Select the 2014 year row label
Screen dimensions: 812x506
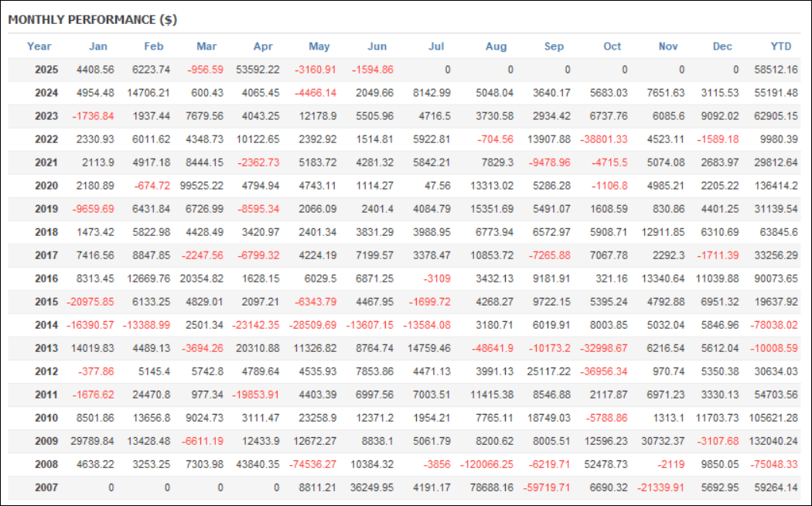click(x=46, y=325)
